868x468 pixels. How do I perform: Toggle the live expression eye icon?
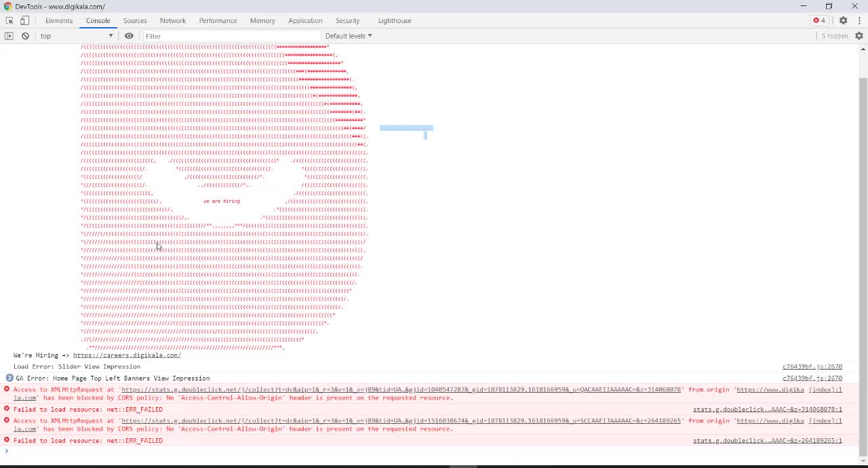pyautogui.click(x=129, y=36)
